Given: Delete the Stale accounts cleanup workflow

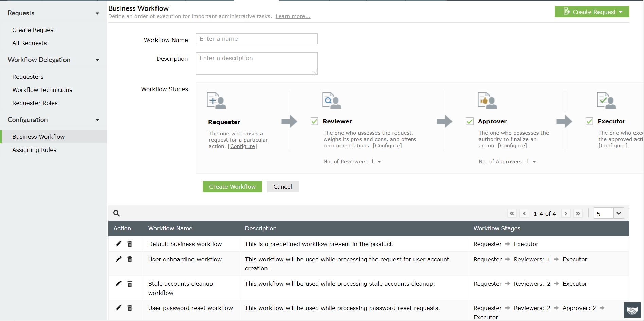Looking at the screenshot, I should (x=130, y=284).
